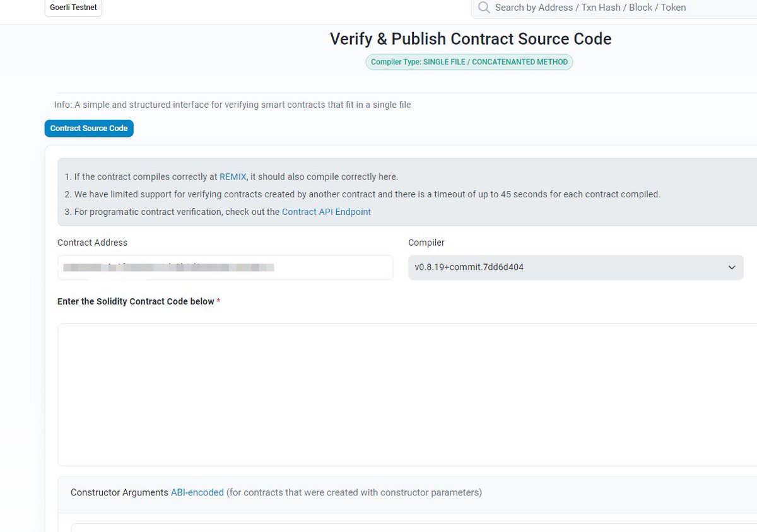This screenshot has height=532, width=757.
Task: Focus the Search by Address / Txn Hash field
Action: pyautogui.click(x=614, y=8)
